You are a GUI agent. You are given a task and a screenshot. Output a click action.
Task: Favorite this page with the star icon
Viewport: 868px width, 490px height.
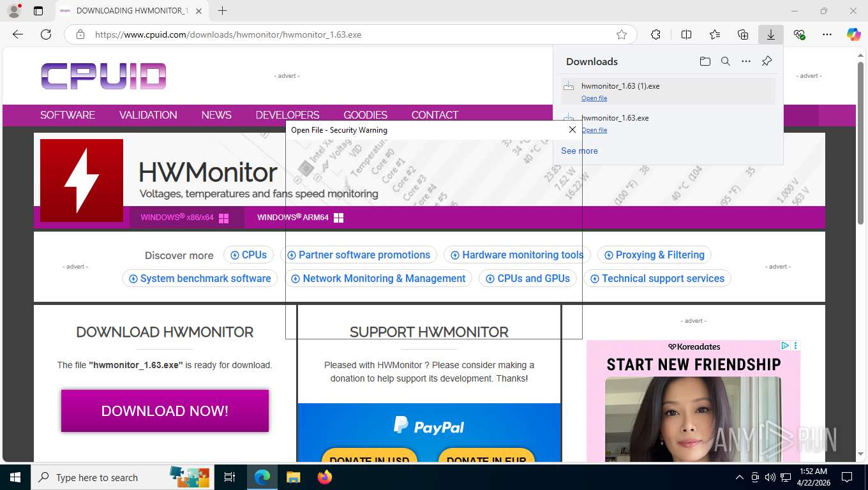pyautogui.click(x=621, y=34)
